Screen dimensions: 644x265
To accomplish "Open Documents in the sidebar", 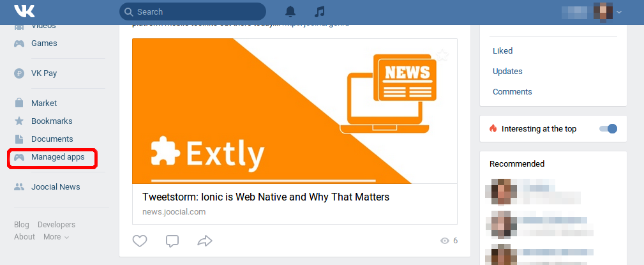I will [x=52, y=139].
